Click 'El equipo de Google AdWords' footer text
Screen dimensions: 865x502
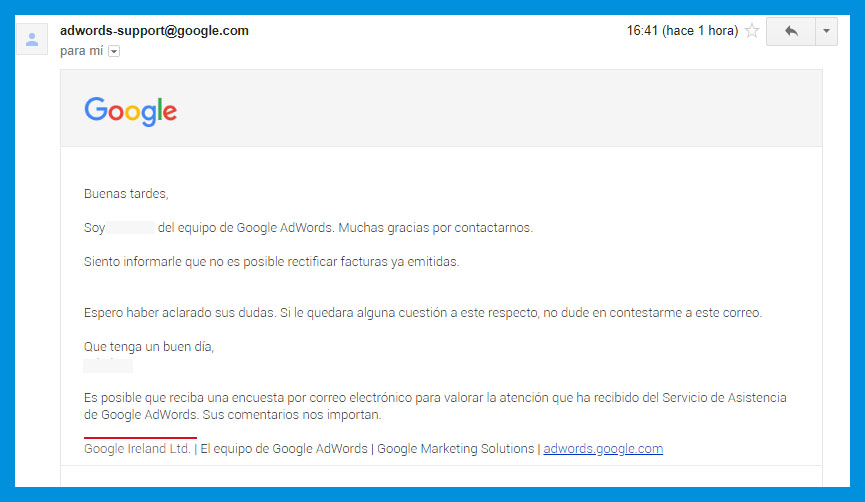pos(284,448)
